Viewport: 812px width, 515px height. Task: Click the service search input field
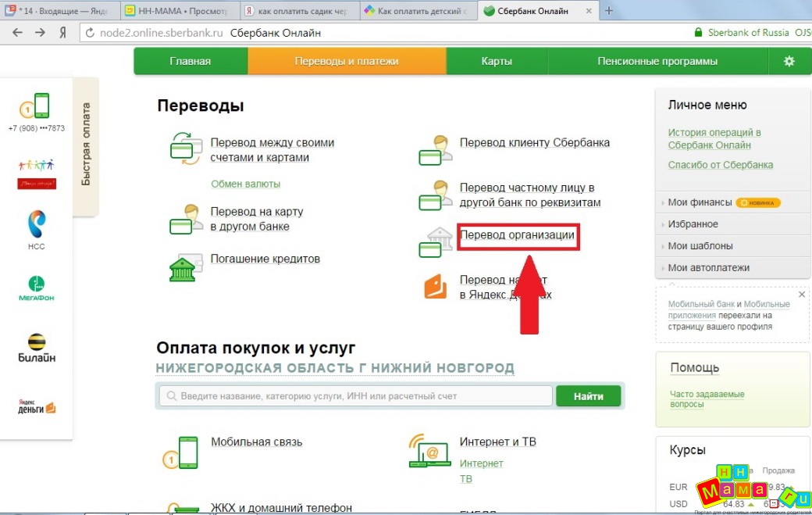(x=356, y=396)
